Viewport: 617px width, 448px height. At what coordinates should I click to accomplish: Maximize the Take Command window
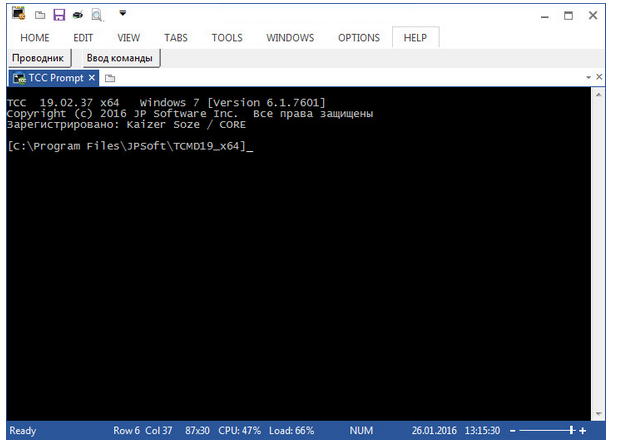[x=568, y=16]
